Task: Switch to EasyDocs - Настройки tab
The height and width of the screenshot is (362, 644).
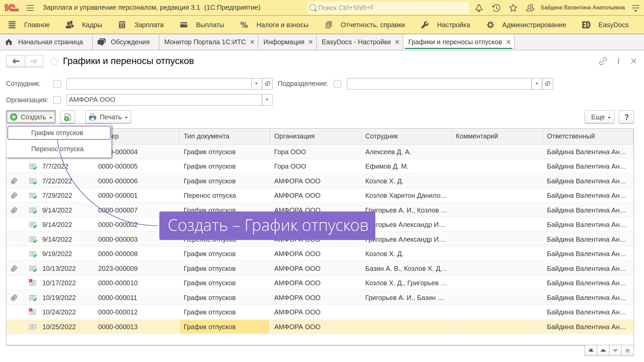Action: pos(356,42)
